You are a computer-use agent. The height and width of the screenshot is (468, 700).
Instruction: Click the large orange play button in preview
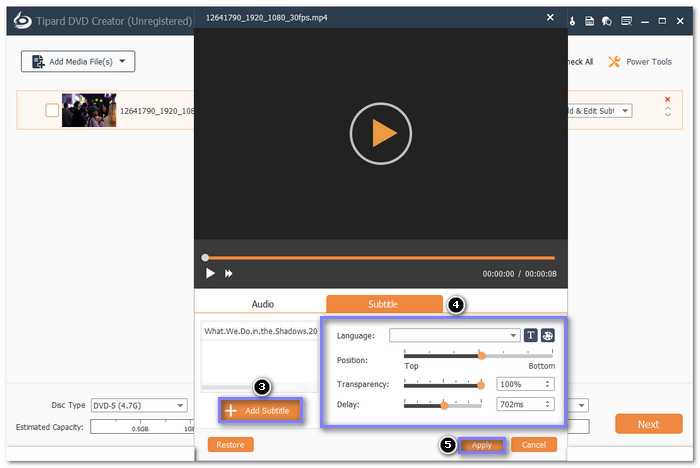(380, 133)
